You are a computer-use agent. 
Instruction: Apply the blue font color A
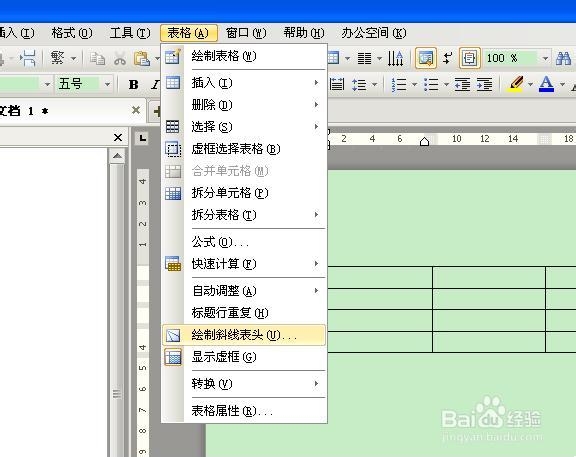point(546,84)
